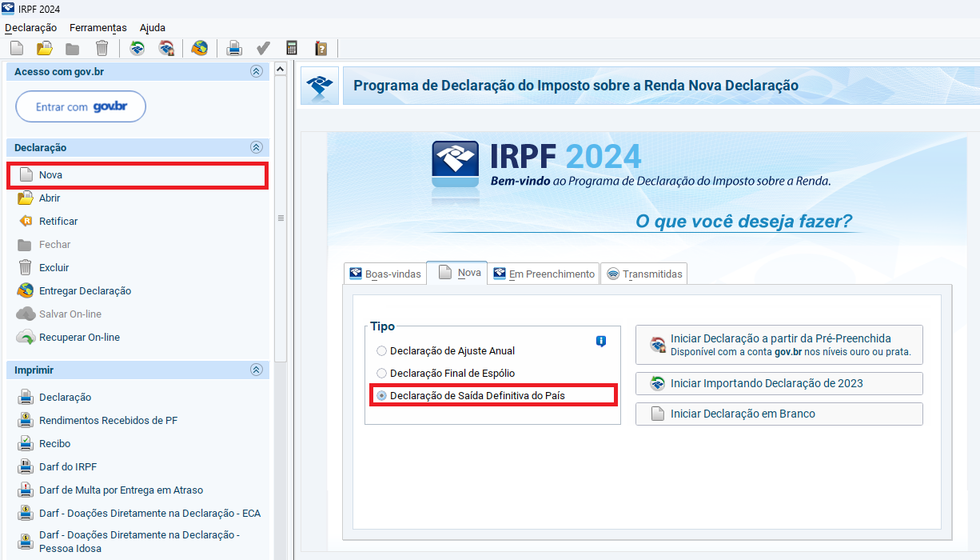Click Iniciar Declaração em Branco button

pos(779,414)
